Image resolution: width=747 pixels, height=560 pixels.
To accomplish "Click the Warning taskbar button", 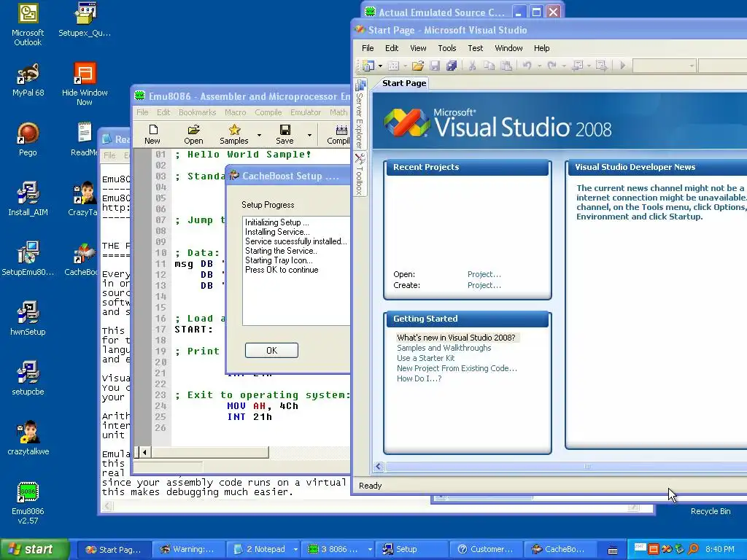I will point(189,549).
